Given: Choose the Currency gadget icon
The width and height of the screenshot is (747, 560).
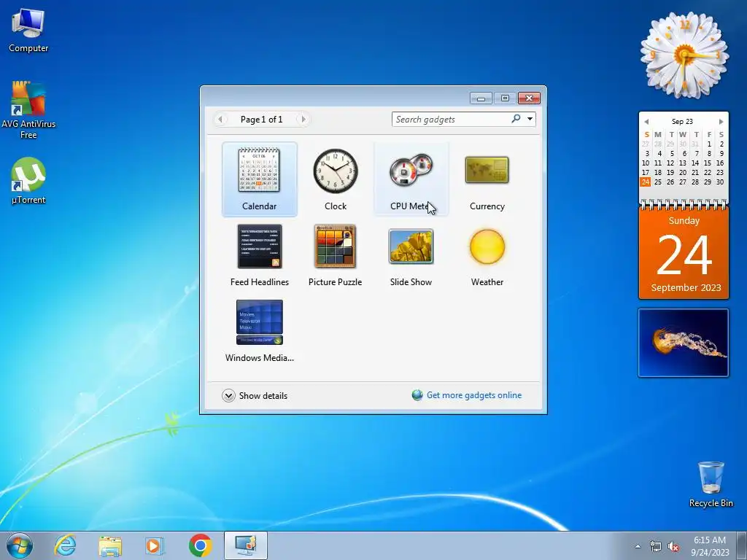Looking at the screenshot, I should coord(487,170).
